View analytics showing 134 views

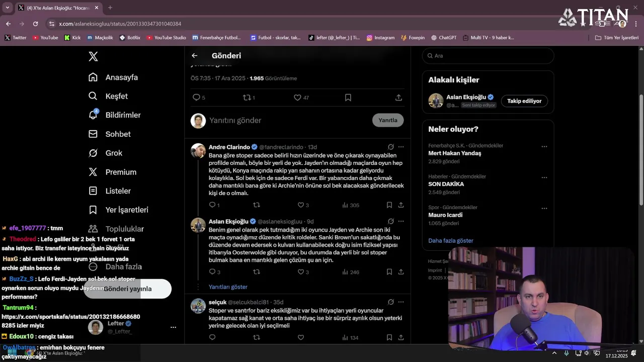[350, 337]
